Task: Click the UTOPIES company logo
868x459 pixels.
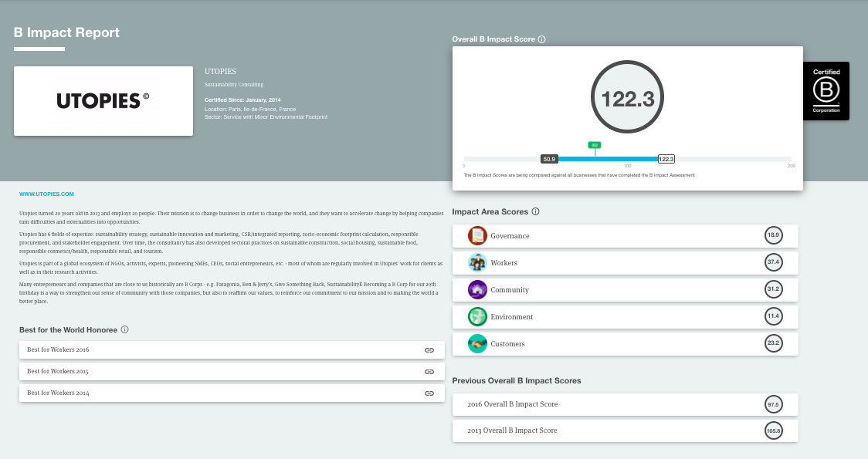Action: click(103, 101)
